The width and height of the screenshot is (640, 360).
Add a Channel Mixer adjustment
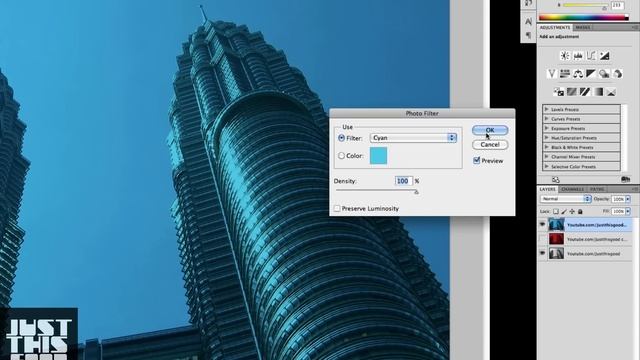618,73
